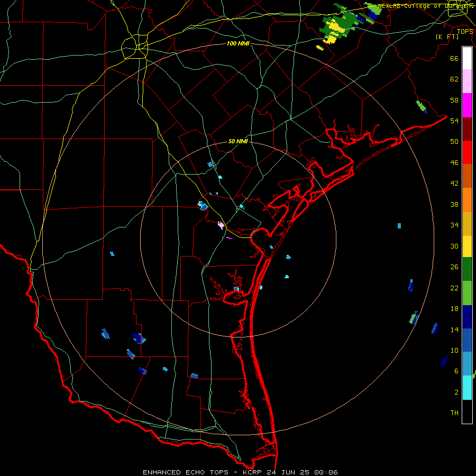Screen dimensions: 476x476
Task: Click the "00:06" timestamp in the caption
Action: (326, 472)
